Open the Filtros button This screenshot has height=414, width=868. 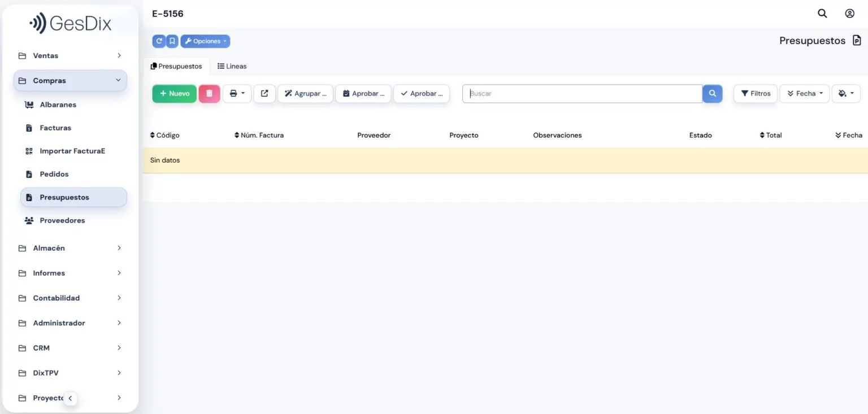pos(756,94)
